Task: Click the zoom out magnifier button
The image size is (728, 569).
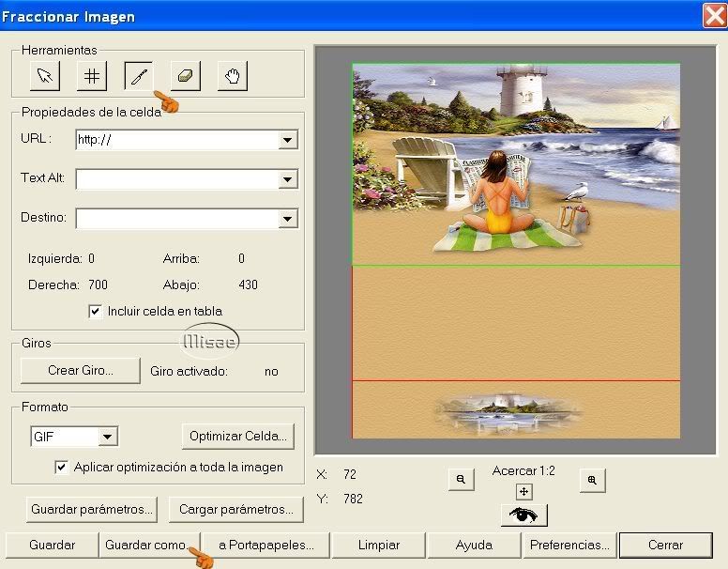Action: [462, 479]
